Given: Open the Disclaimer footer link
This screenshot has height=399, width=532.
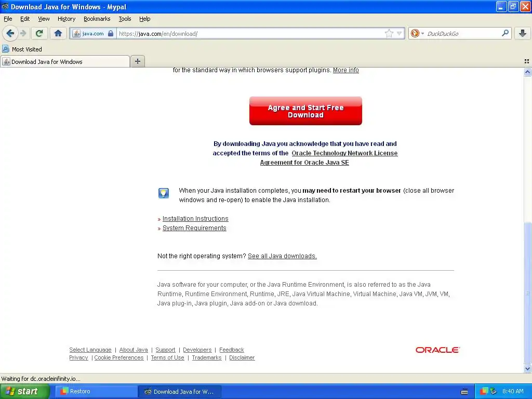Looking at the screenshot, I should pyautogui.click(x=242, y=357).
